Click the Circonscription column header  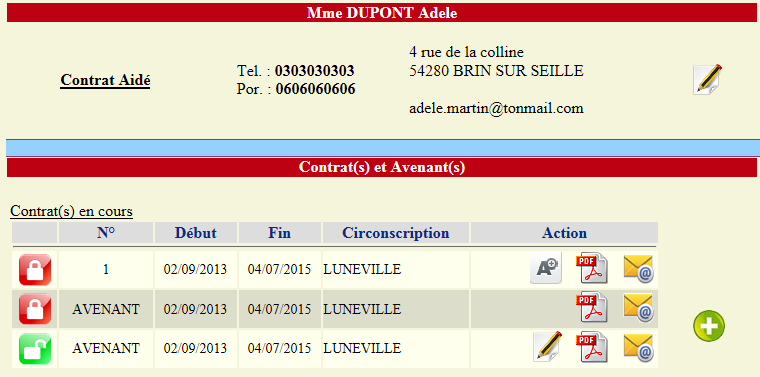(396, 233)
